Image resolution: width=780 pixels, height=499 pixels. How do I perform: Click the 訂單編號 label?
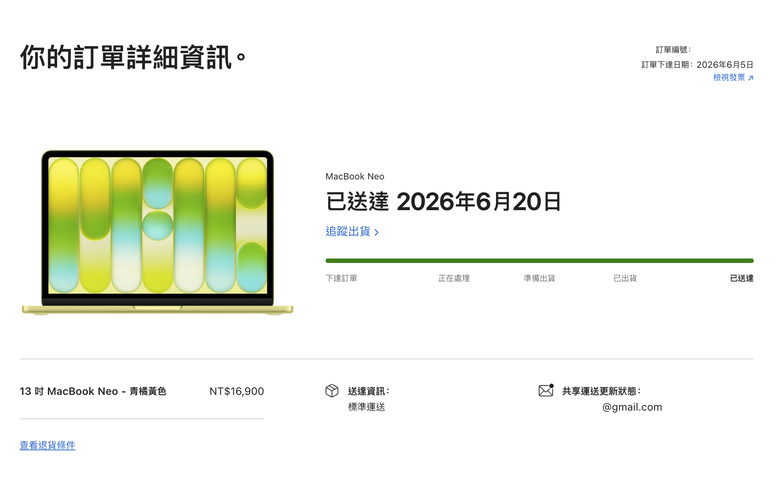click(673, 50)
